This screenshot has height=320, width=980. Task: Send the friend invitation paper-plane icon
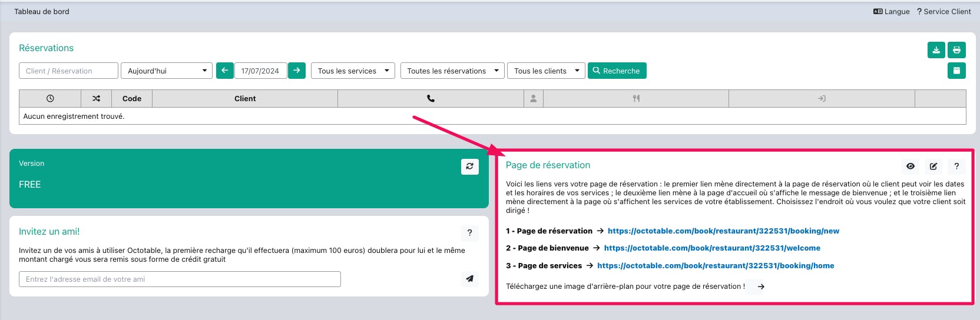coord(469,279)
